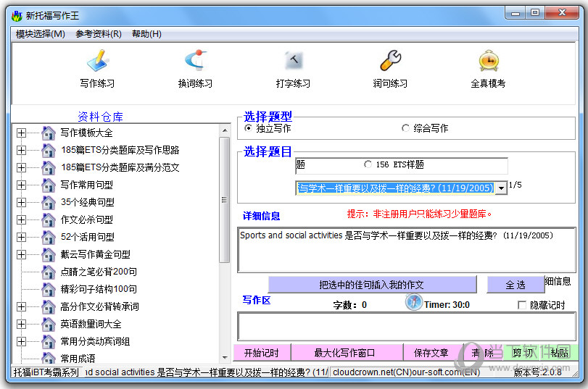The height and width of the screenshot is (389, 588).
Task: Click the app logo in title bar
Action: coord(17,16)
